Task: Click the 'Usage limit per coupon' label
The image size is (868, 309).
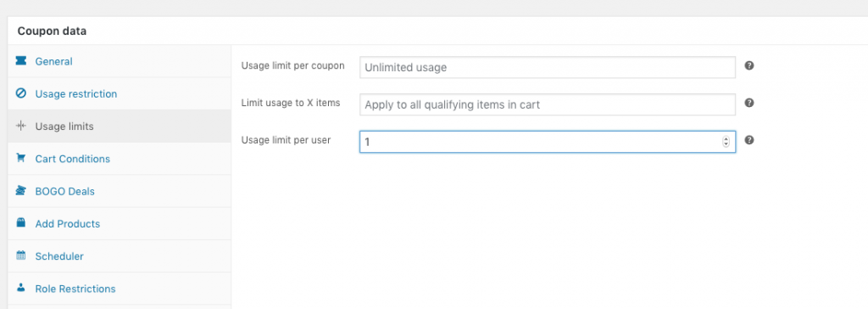Action: point(292,65)
